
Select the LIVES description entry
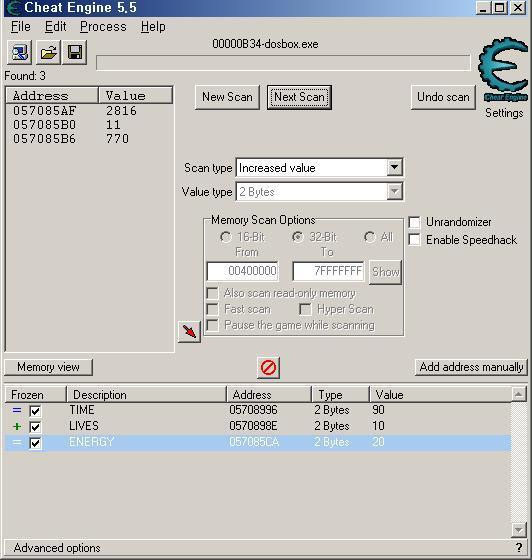pos(84,426)
